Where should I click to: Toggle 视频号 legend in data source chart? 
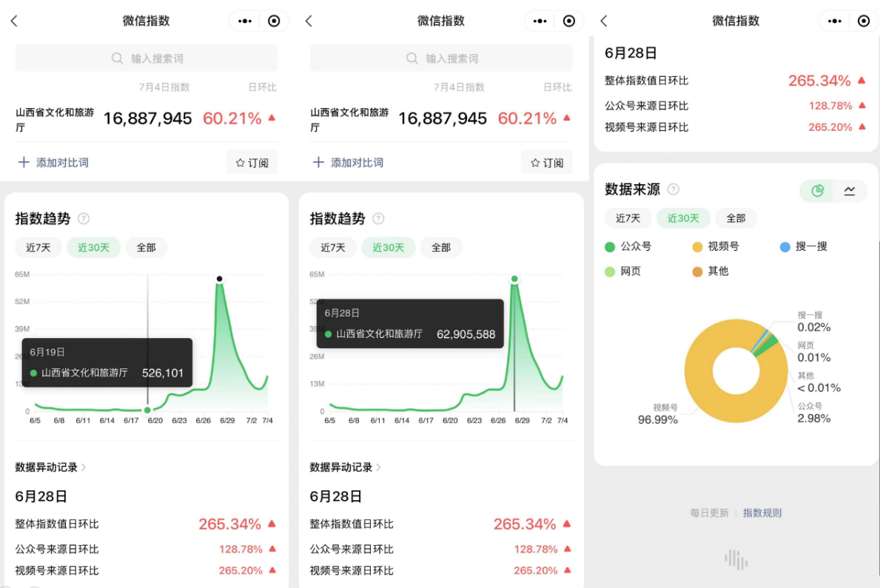[x=716, y=246]
